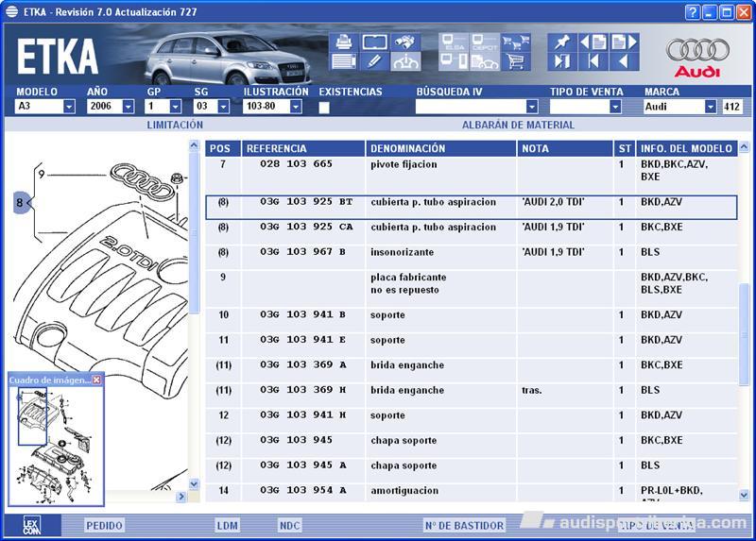Click the list view icon below printer

tap(343, 61)
